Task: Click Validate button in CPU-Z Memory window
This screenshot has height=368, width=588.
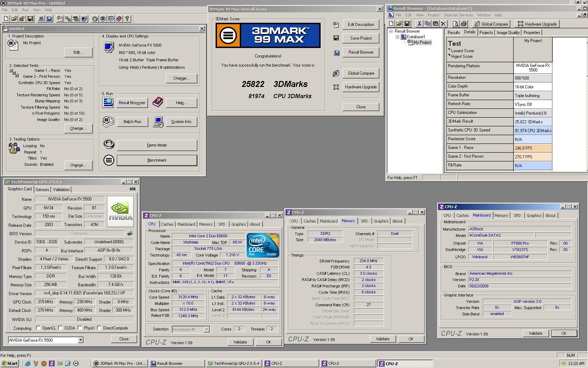Action: pos(383,339)
